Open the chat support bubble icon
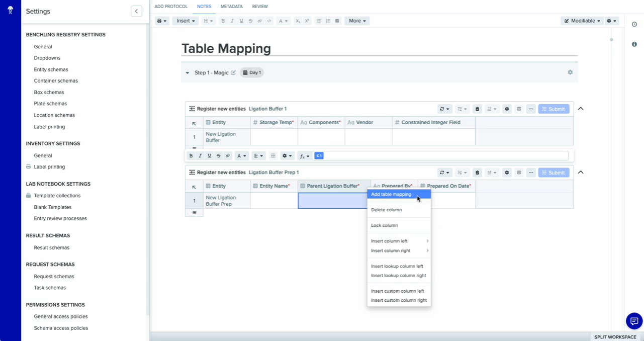This screenshot has width=644, height=341. 634,321
